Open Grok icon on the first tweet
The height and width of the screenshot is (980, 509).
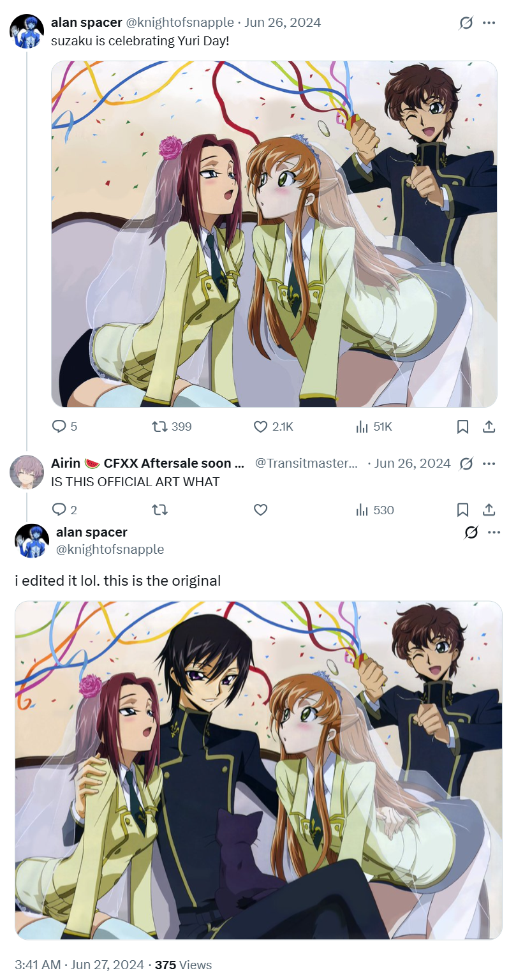[x=466, y=23]
